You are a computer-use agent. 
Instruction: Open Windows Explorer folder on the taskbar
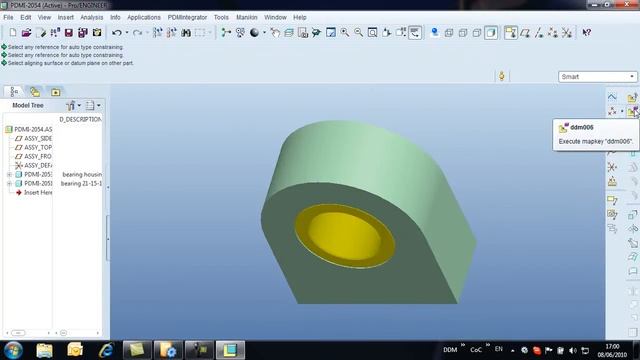point(44,350)
